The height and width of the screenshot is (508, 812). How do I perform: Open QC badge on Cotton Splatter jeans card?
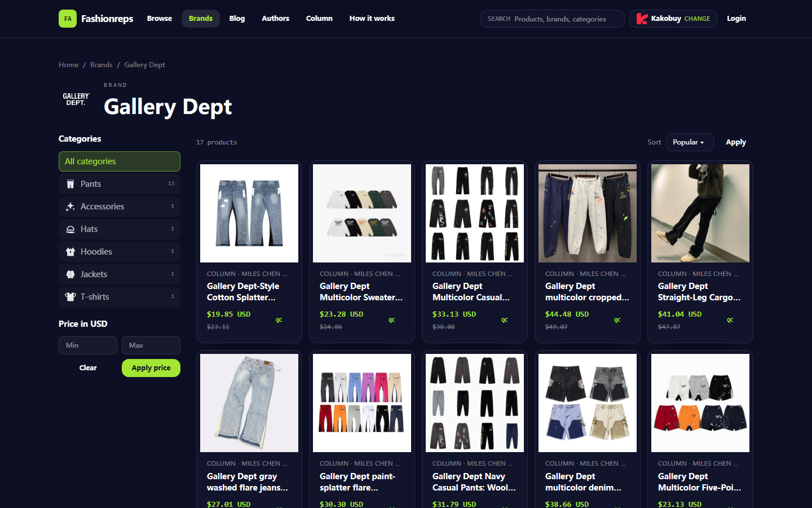pyautogui.click(x=279, y=320)
